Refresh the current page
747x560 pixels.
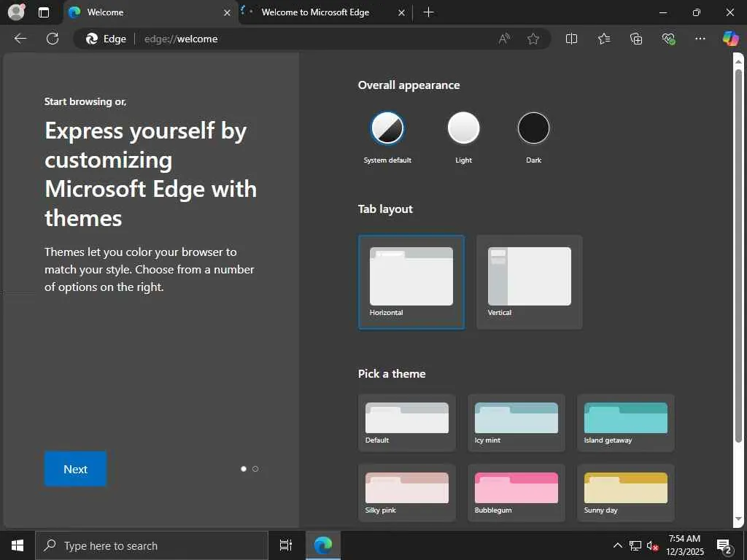click(53, 39)
